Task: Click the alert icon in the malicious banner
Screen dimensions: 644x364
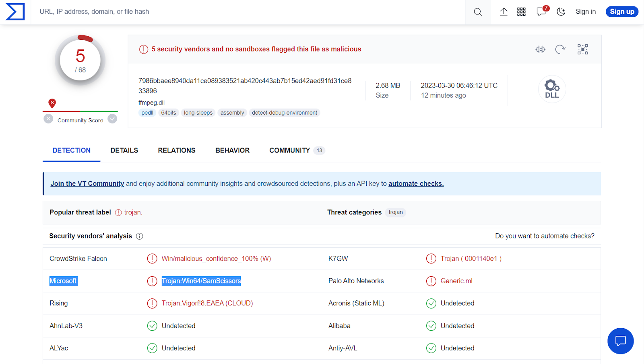Action: coord(144,49)
